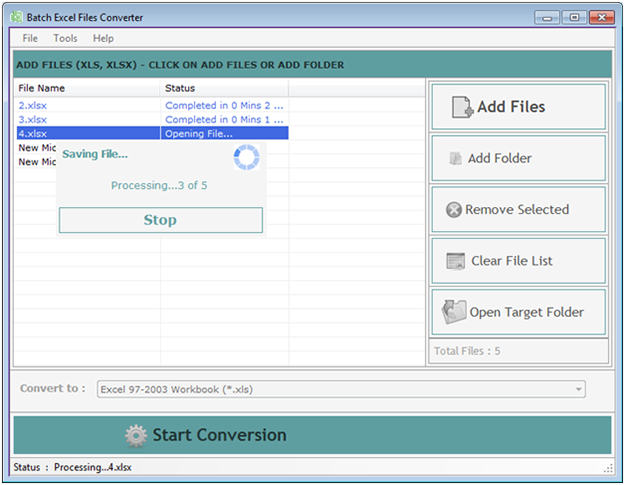The image size is (625, 485).
Task: Open the Convert to format dropdown
Action: point(341,389)
